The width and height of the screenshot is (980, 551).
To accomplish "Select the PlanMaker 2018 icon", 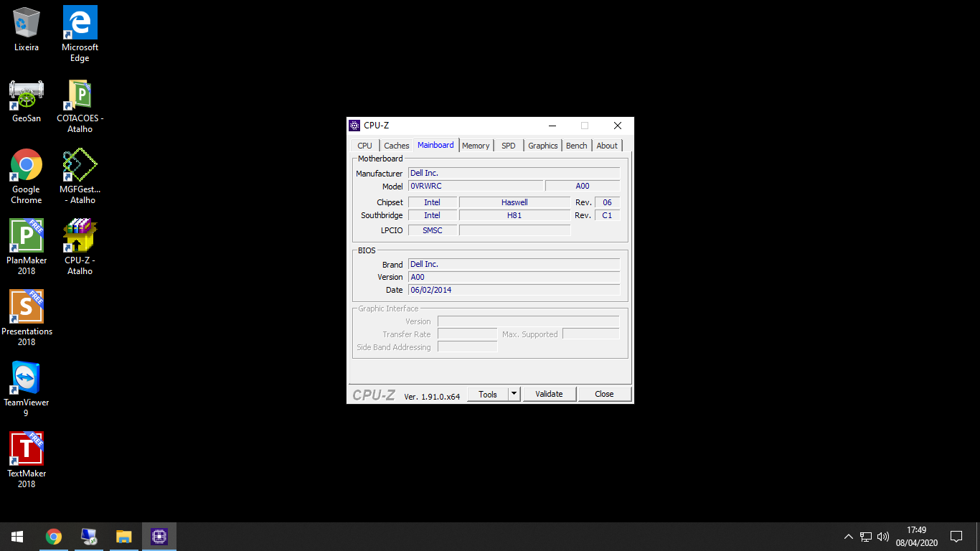I will tap(27, 247).
